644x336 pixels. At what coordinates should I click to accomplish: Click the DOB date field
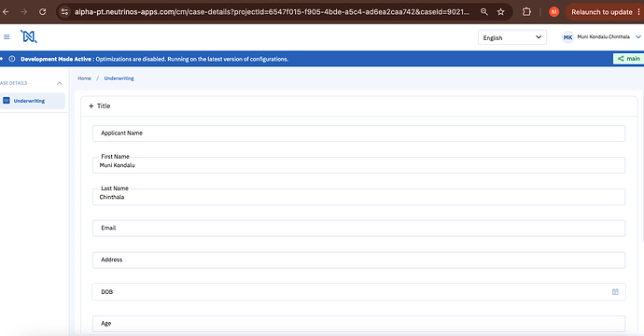(358, 291)
